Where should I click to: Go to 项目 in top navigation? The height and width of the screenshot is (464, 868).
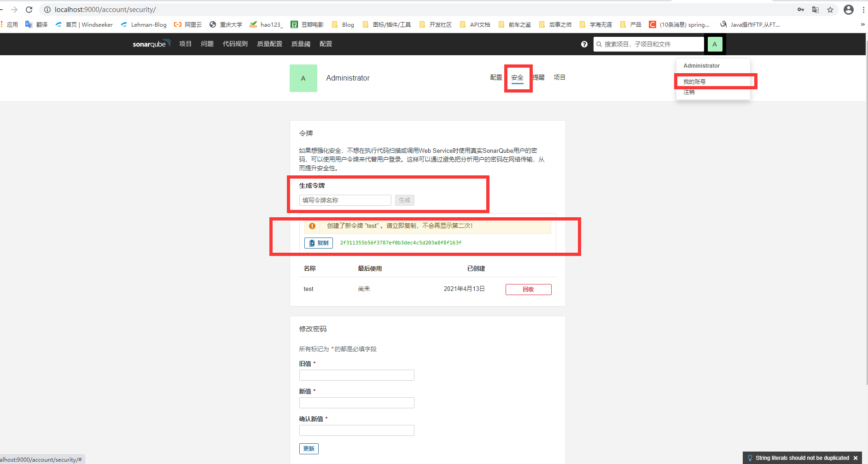(x=185, y=44)
